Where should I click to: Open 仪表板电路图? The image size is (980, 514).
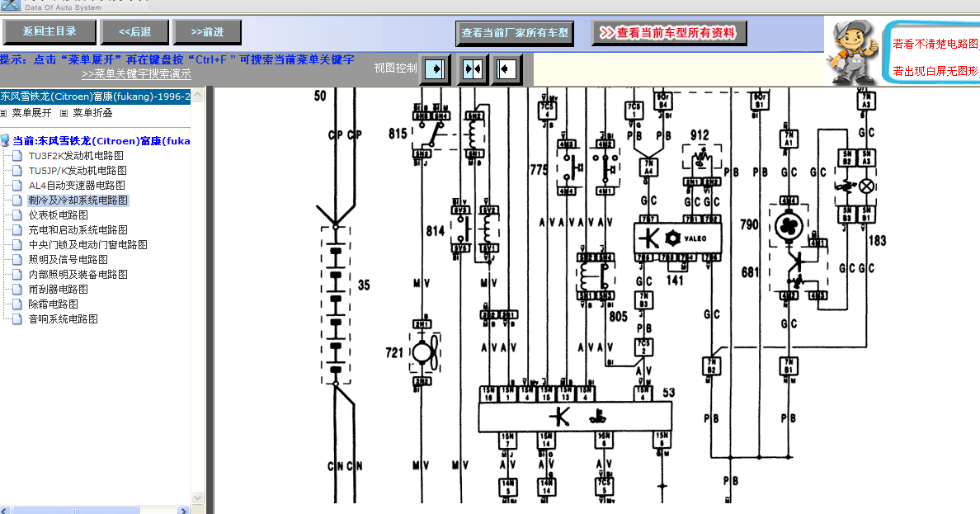[x=58, y=215]
